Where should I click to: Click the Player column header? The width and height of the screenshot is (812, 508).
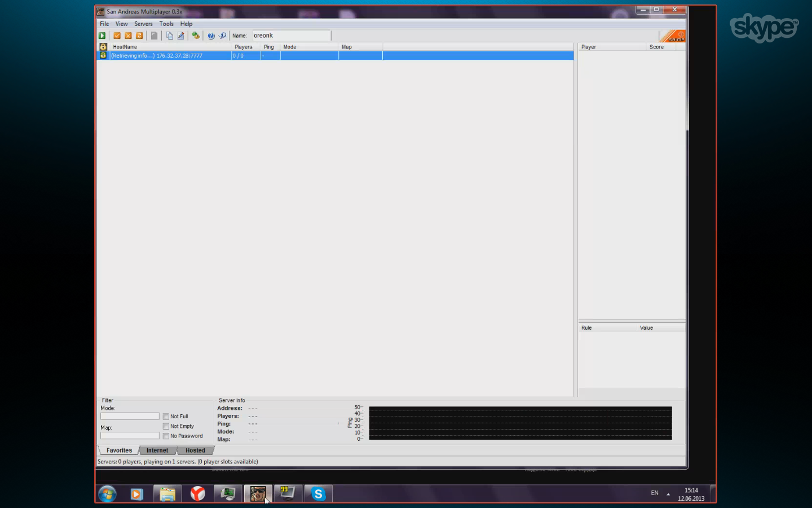(612, 47)
